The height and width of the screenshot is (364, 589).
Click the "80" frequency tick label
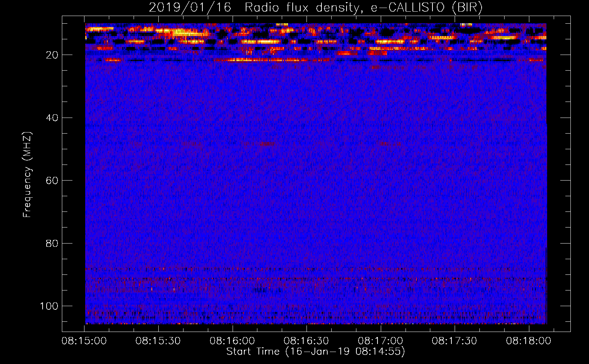point(52,244)
